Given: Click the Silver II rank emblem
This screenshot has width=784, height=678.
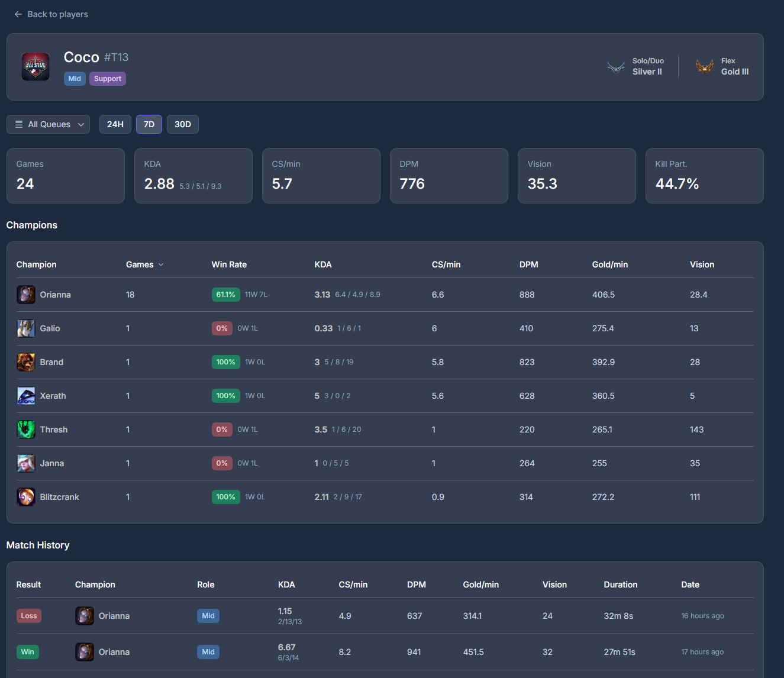Looking at the screenshot, I should coord(616,67).
